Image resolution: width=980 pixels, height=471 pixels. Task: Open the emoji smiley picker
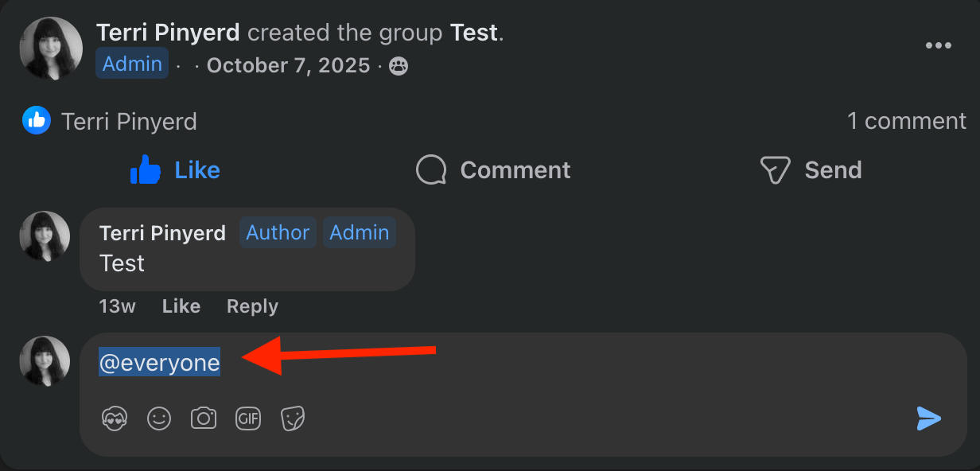[x=159, y=418]
